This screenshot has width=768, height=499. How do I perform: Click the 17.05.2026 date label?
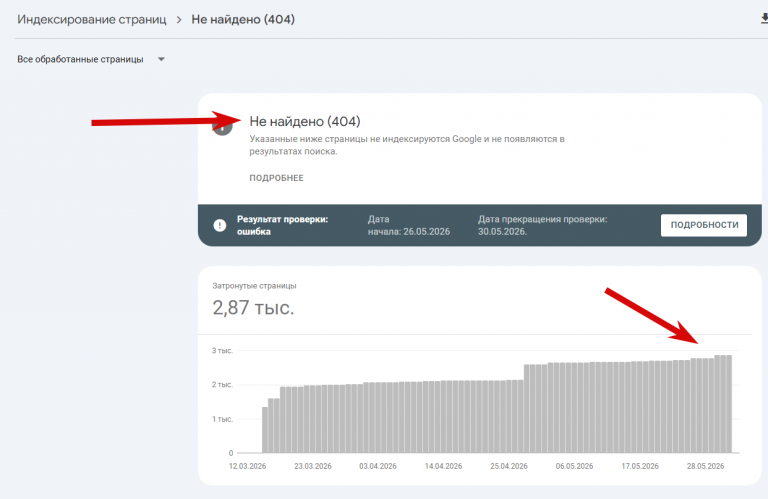[x=640, y=466]
